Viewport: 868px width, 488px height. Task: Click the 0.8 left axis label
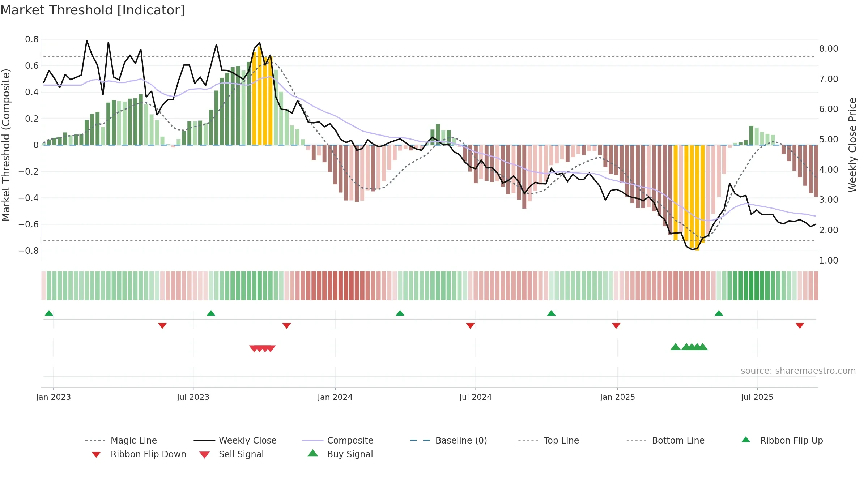(32, 39)
